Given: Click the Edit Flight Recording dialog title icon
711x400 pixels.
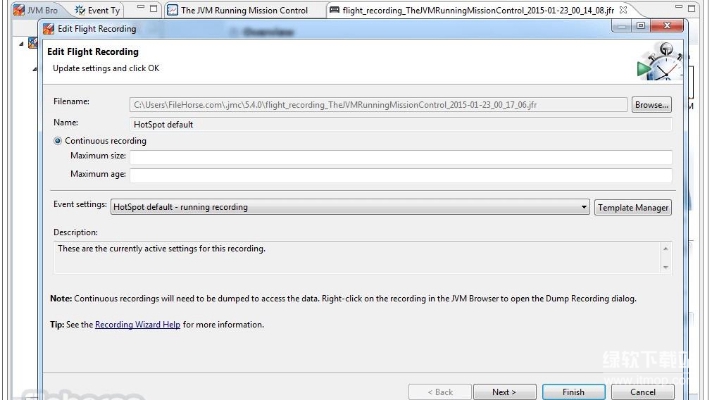Looking at the screenshot, I should point(48,28).
